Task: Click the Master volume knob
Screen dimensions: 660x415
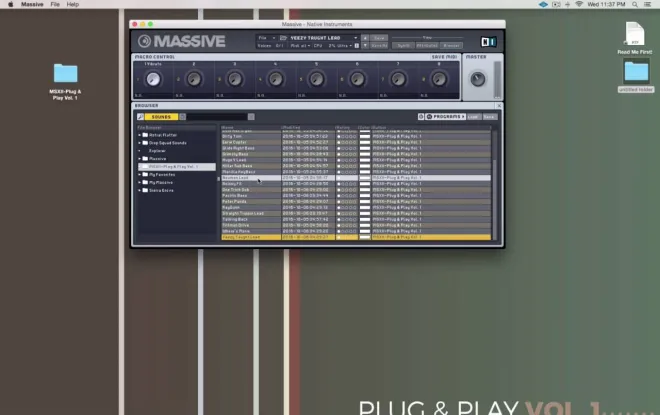Action: pyautogui.click(x=477, y=79)
